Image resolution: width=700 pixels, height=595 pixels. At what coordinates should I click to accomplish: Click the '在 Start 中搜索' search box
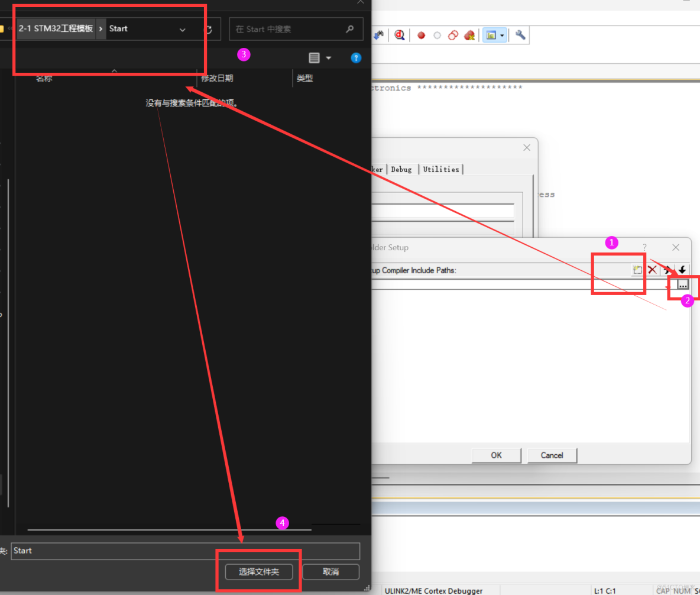[x=296, y=29]
